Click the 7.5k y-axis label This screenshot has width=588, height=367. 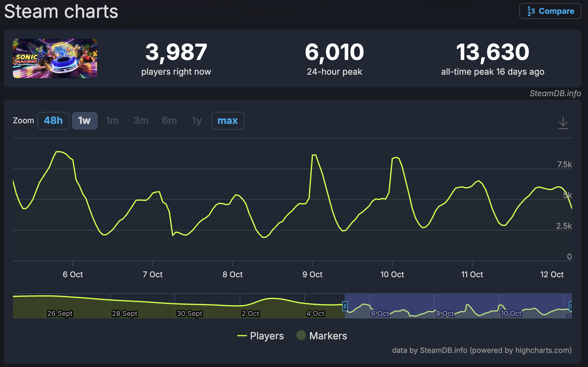coord(565,164)
